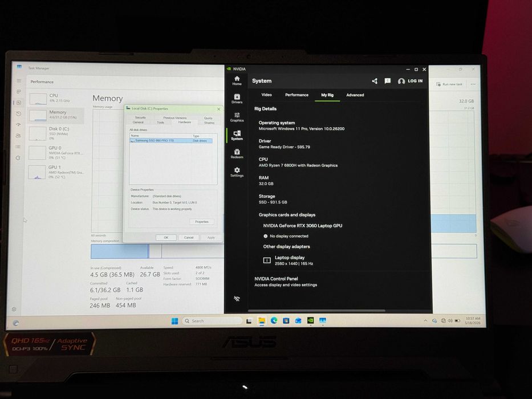This screenshot has width=532, height=399.
Task: Click share icon in NVIDIA header
Action: (375, 81)
